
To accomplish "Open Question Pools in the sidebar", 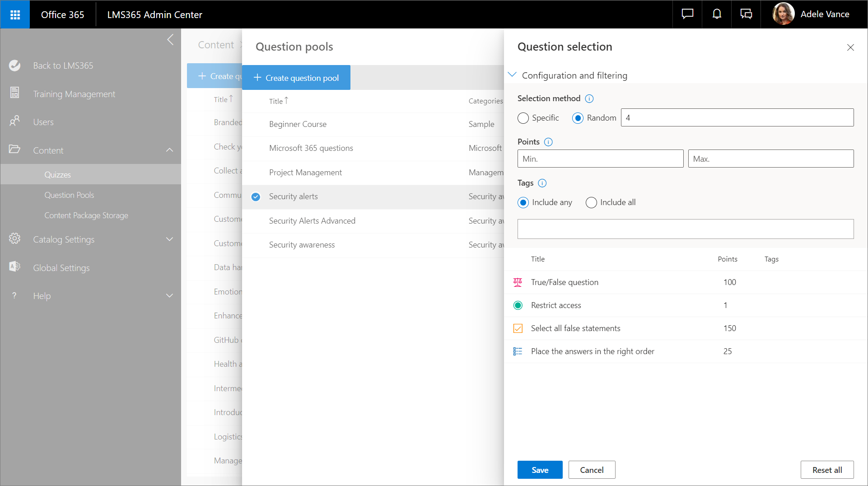I will (69, 195).
